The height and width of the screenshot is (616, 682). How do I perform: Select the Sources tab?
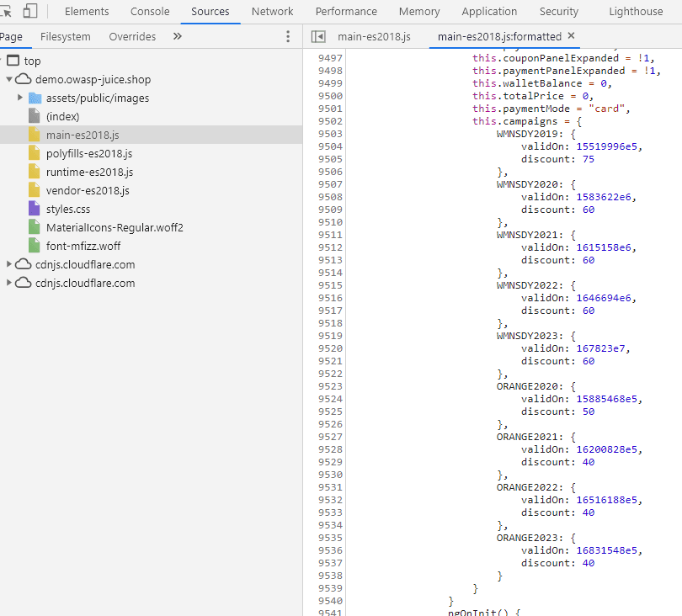click(210, 11)
